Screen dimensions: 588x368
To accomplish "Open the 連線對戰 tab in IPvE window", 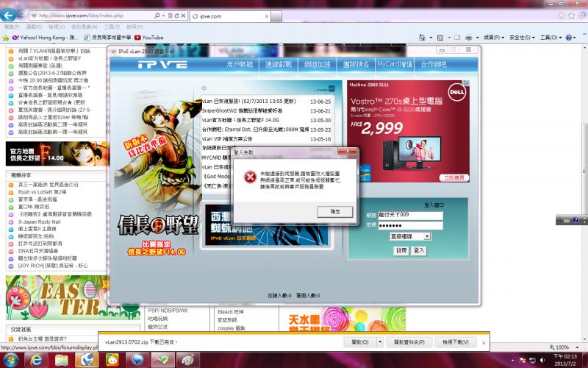I will tap(279, 64).
